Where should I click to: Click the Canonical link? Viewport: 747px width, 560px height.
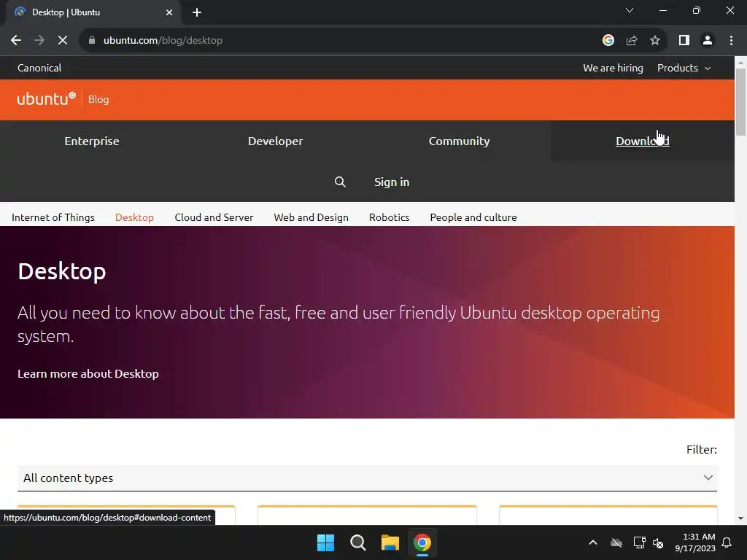click(39, 68)
